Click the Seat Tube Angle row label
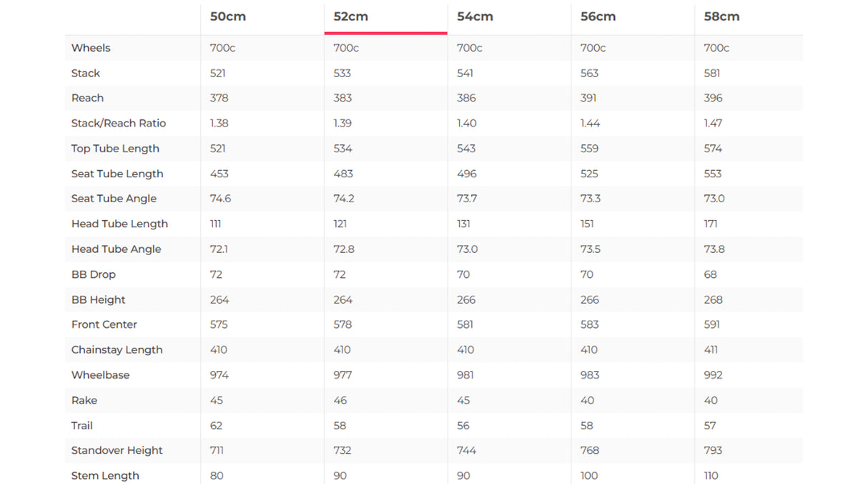Image resolution: width=868 pixels, height=488 pixels. pyautogui.click(x=114, y=199)
